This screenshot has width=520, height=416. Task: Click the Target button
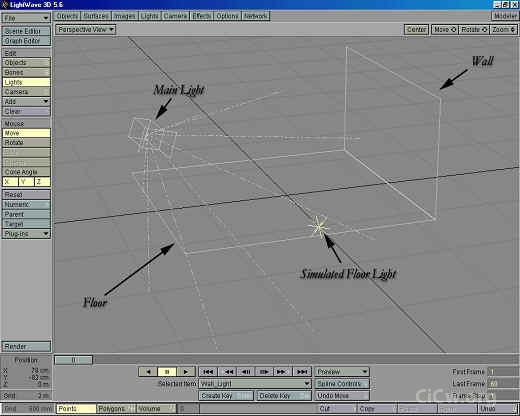click(x=26, y=224)
